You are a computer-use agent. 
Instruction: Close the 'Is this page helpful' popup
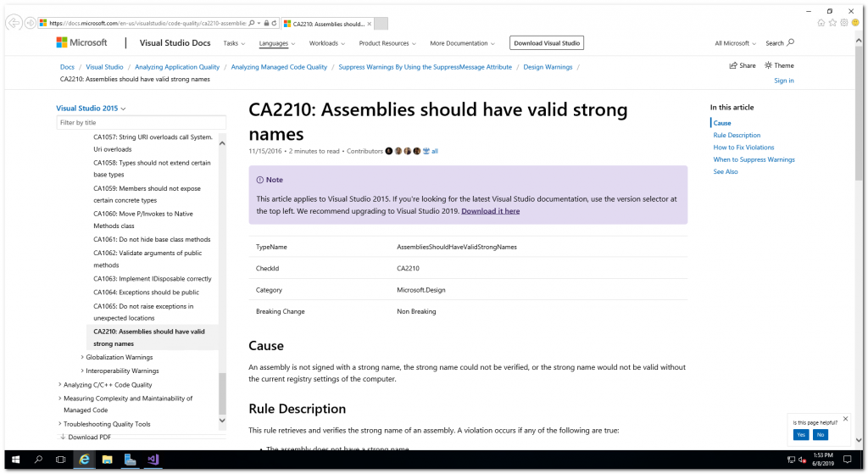[845, 419]
